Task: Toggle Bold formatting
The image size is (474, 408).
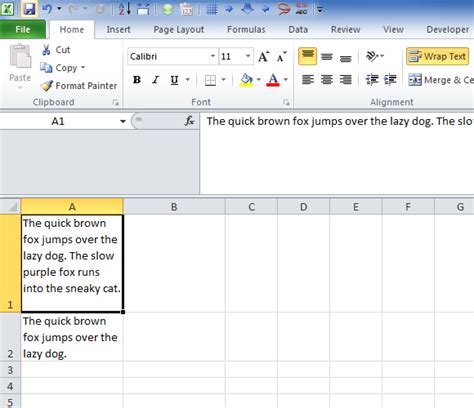Action: tap(137, 80)
